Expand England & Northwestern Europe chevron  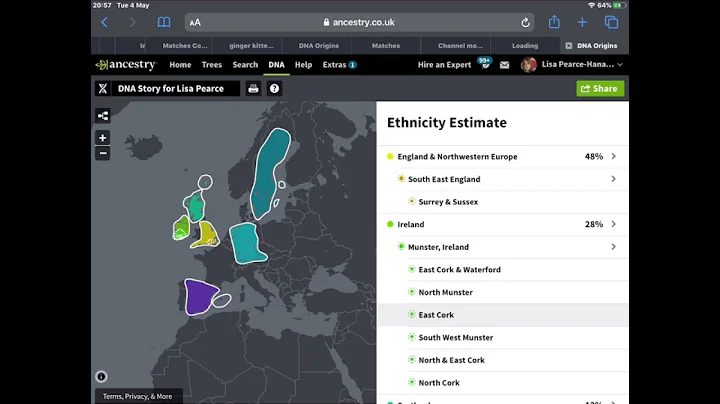click(613, 156)
